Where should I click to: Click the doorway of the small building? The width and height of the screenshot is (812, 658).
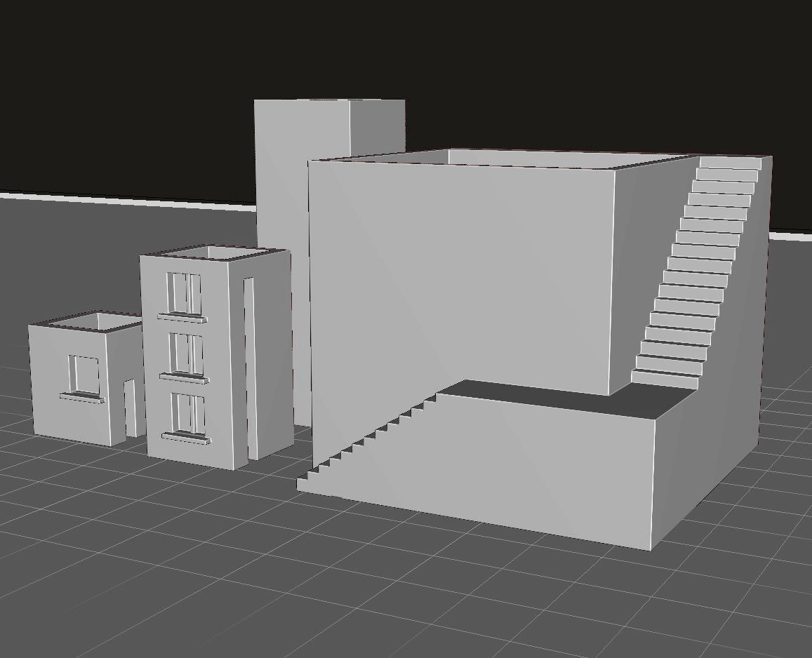(x=131, y=408)
